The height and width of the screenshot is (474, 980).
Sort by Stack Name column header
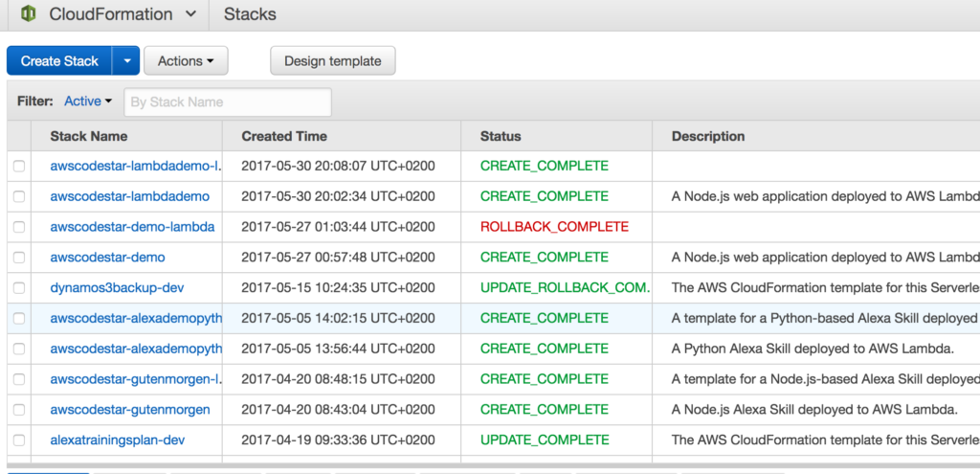[x=89, y=136]
